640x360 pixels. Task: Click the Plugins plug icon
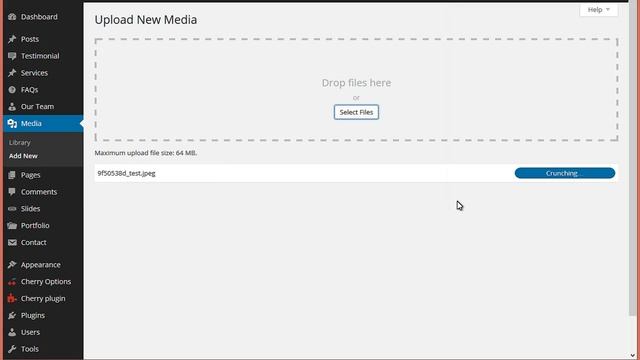pyautogui.click(x=12, y=316)
